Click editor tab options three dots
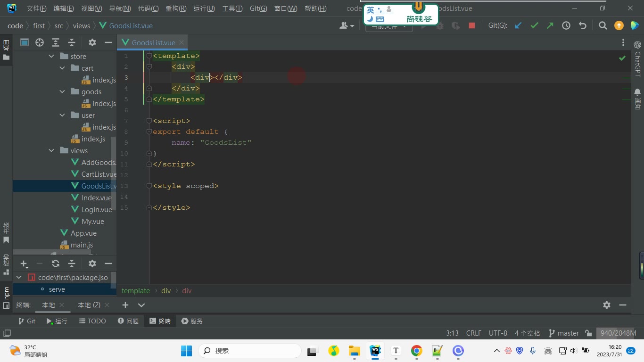 coord(623,42)
